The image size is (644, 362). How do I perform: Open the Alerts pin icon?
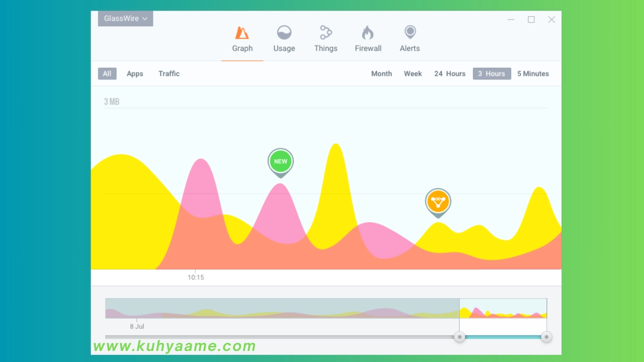410,33
